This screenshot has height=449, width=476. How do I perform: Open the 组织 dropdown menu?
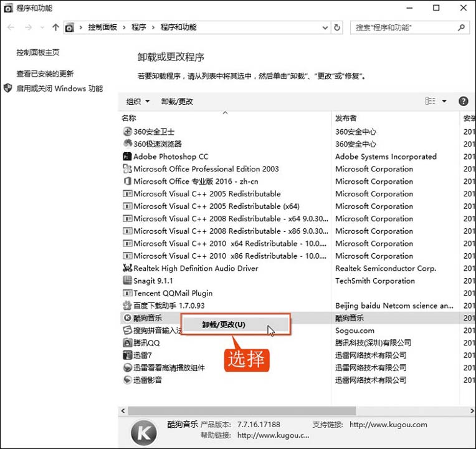[x=138, y=102]
